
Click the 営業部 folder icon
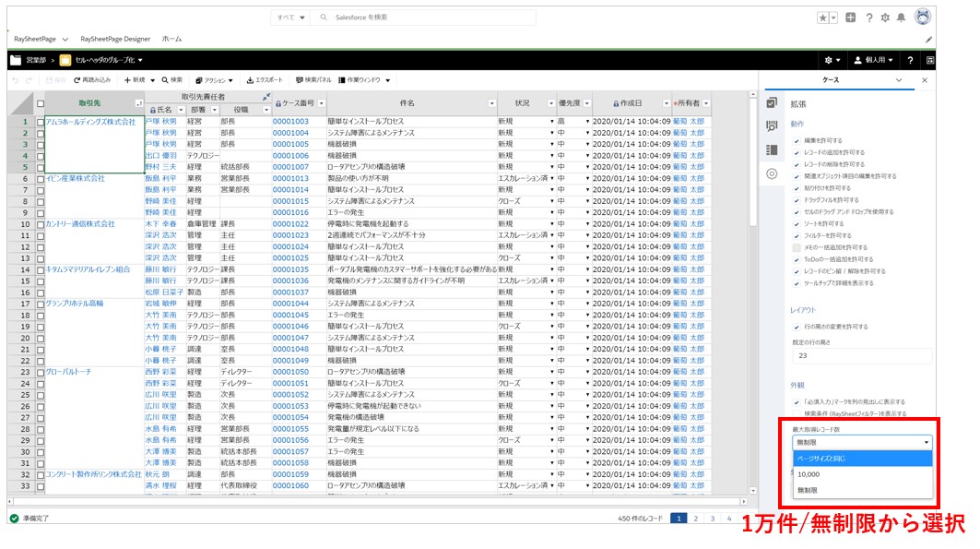click(16, 60)
